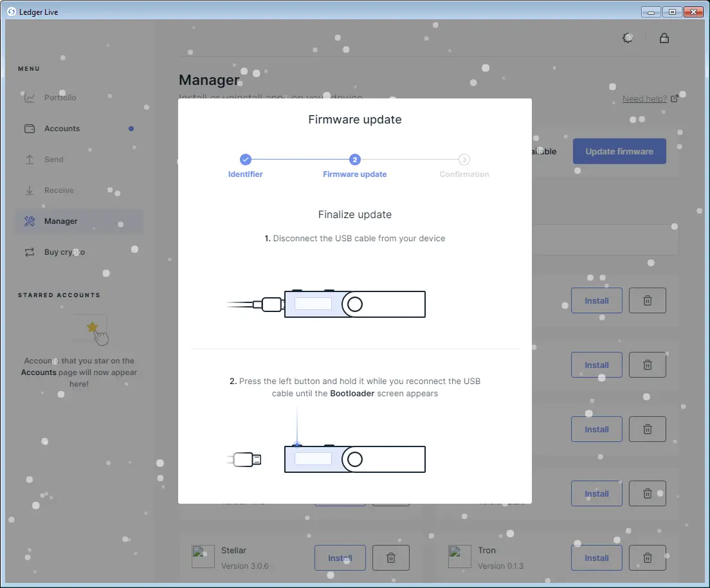Open settings via the gear icon
This screenshot has width=710, height=588.
tap(628, 38)
